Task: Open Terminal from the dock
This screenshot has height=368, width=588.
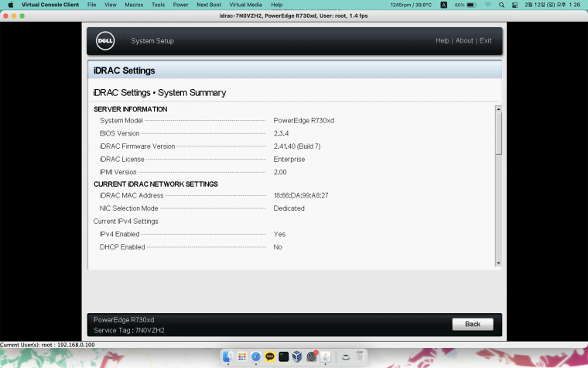Action: click(x=283, y=356)
